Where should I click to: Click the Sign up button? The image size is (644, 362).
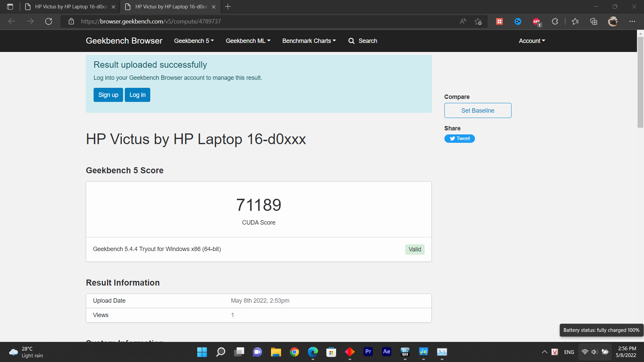click(108, 95)
